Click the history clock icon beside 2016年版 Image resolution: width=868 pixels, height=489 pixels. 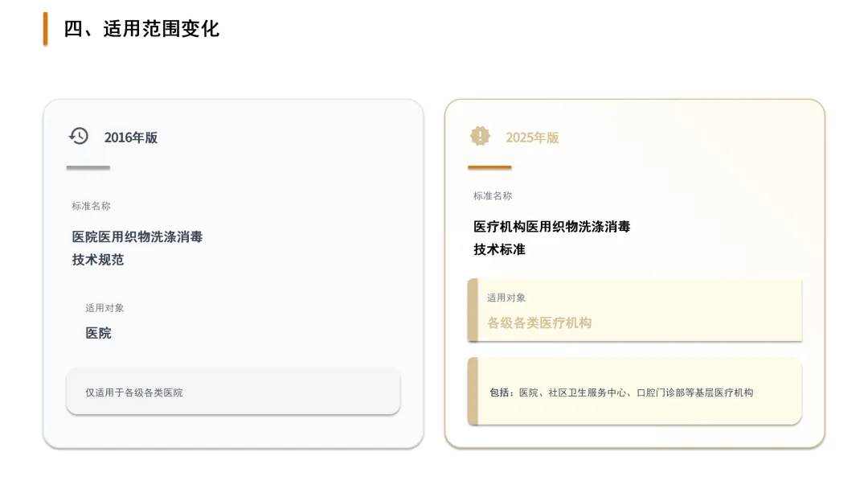pyautogui.click(x=79, y=136)
